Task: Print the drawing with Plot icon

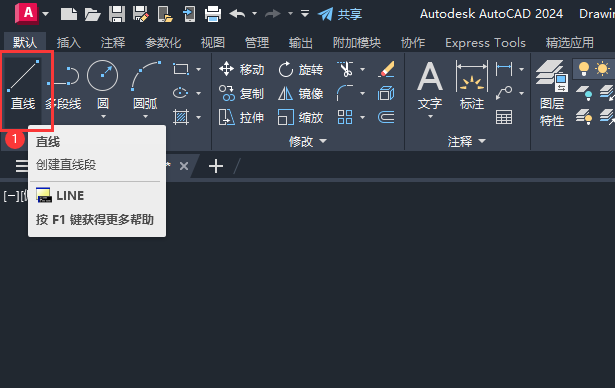Action: point(213,14)
